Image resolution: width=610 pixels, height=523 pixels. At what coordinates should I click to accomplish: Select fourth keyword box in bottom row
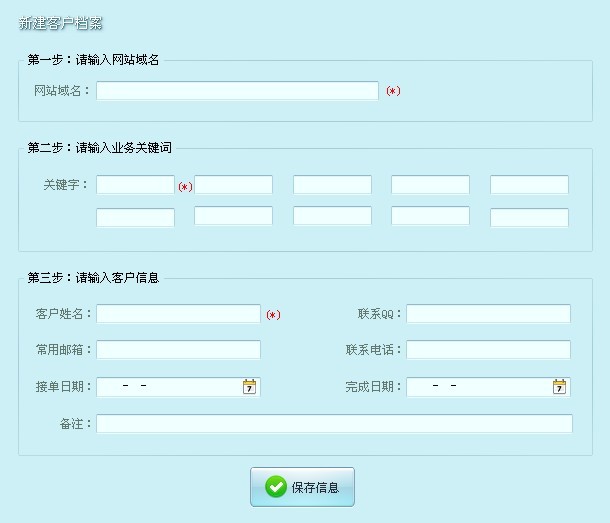pyautogui.click(x=430, y=216)
